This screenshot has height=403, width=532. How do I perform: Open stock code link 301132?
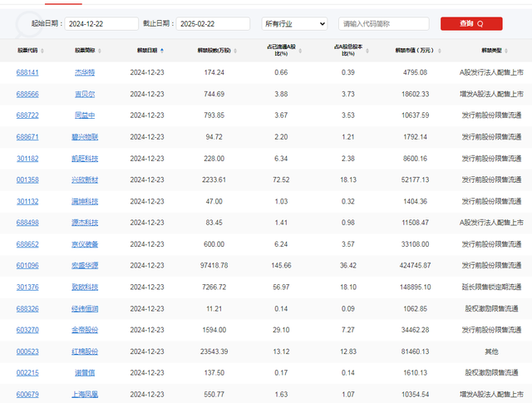27,201
